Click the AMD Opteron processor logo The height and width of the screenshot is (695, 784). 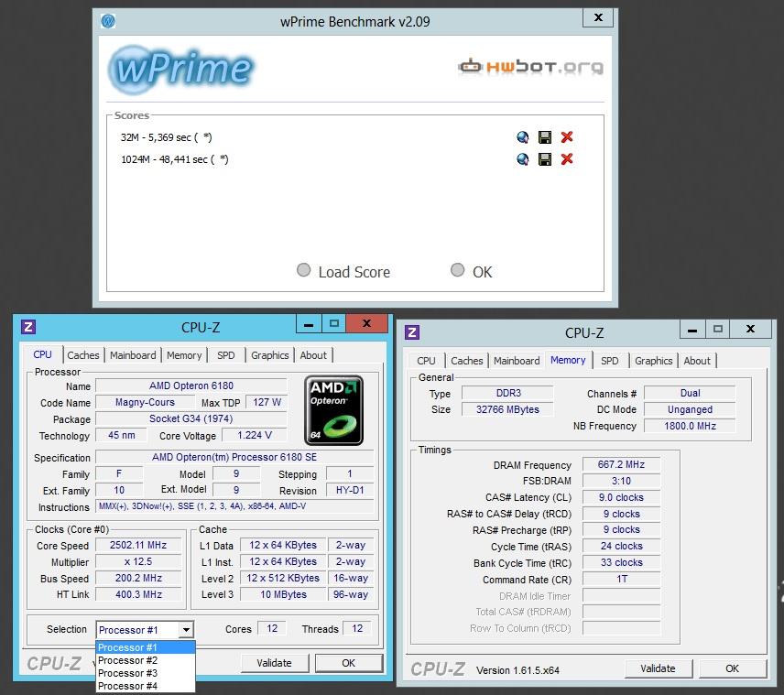point(334,410)
